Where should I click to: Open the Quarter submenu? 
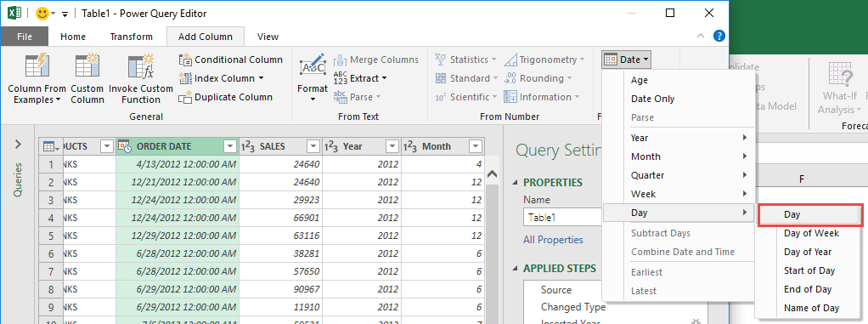(678, 175)
